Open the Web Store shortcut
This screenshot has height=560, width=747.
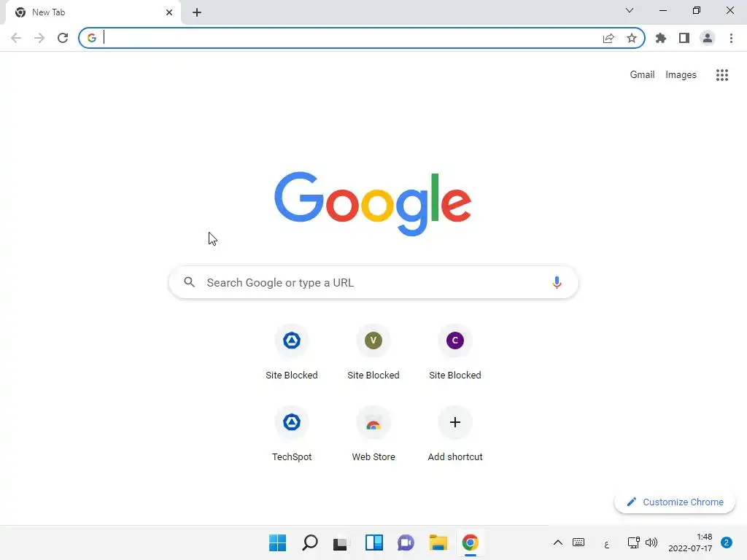click(x=373, y=435)
